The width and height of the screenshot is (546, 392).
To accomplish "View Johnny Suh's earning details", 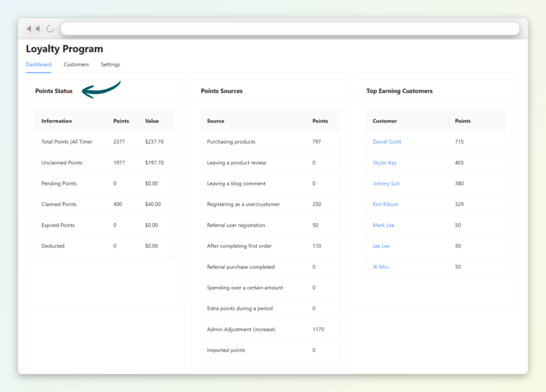I will coord(386,183).
